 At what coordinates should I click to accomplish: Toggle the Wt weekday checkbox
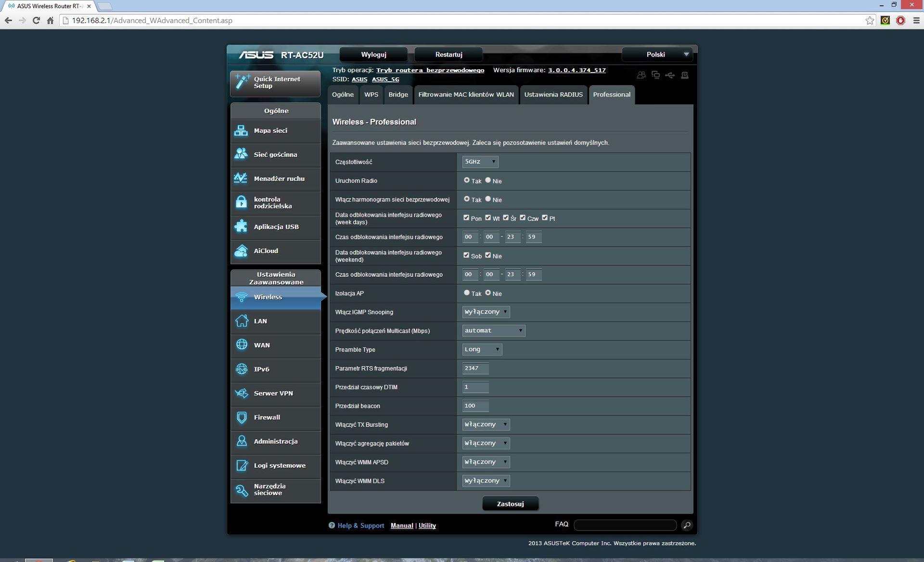pyautogui.click(x=488, y=218)
